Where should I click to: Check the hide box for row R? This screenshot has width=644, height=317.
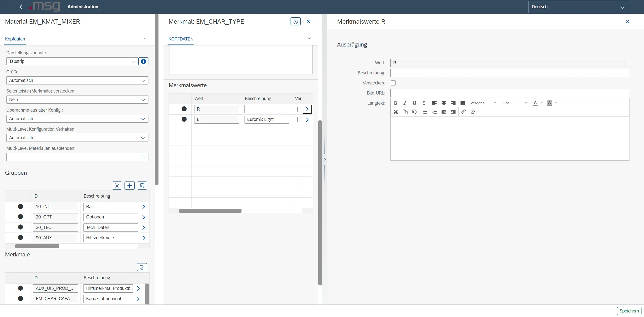[x=299, y=109]
